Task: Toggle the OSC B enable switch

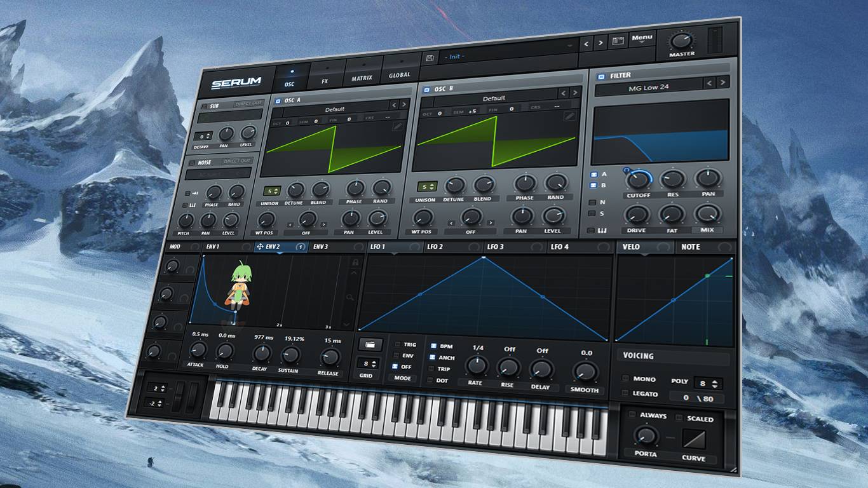Action: [426, 90]
